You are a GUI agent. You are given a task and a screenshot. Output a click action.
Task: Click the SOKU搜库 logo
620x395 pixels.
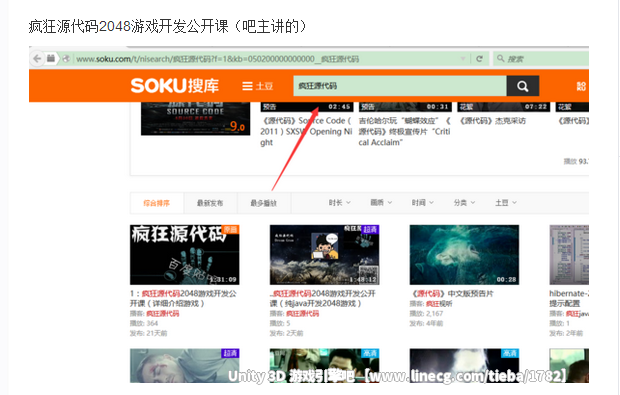click(x=174, y=85)
